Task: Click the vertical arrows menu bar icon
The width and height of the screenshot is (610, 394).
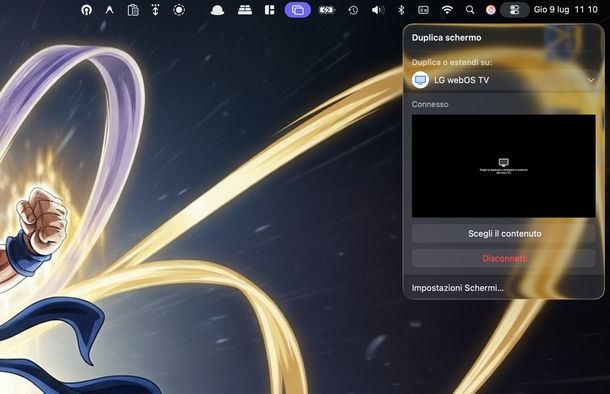Action: (x=155, y=10)
